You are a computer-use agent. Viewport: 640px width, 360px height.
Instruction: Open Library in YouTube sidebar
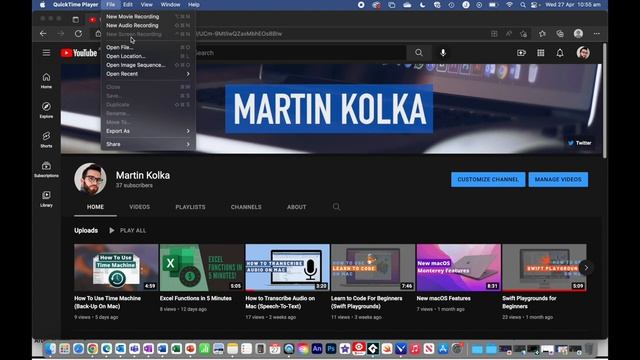point(46,199)
